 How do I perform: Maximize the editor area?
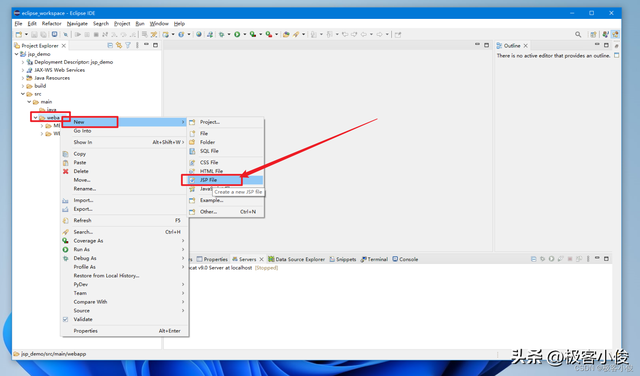tap(487, 45)
